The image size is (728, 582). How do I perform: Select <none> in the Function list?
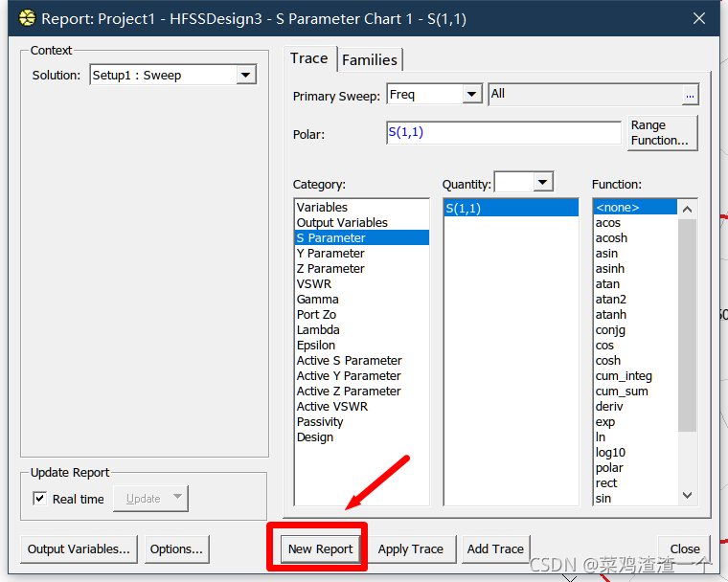[x=635, y=207]
